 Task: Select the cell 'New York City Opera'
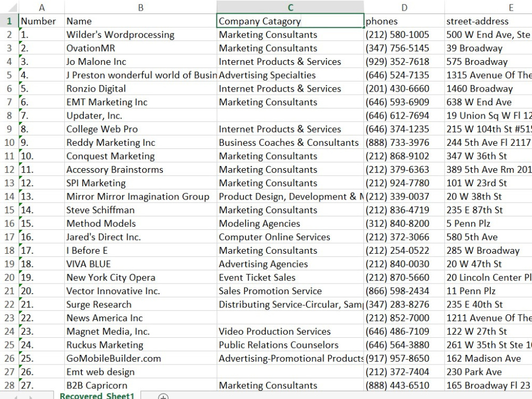(x=140, y=277)
